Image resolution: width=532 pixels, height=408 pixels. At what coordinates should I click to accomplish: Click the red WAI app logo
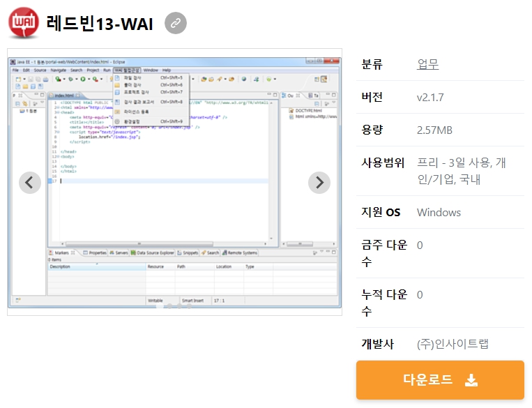coord(24,22)
